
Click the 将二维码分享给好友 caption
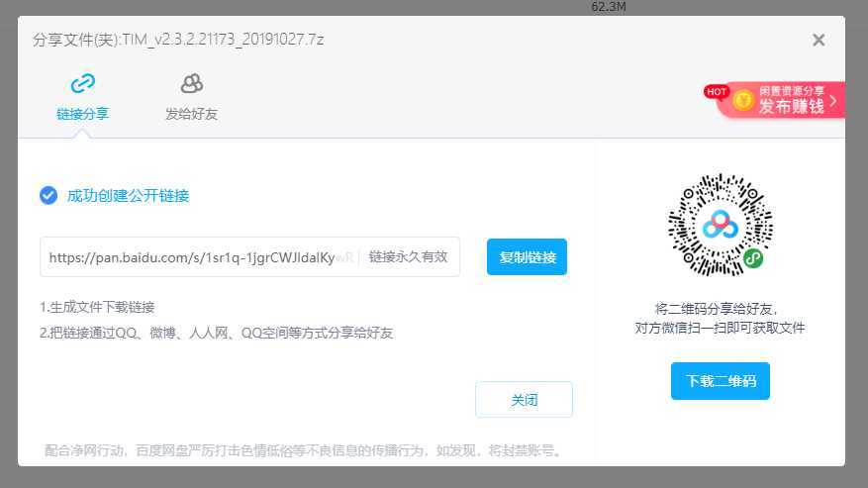[717, 309]
